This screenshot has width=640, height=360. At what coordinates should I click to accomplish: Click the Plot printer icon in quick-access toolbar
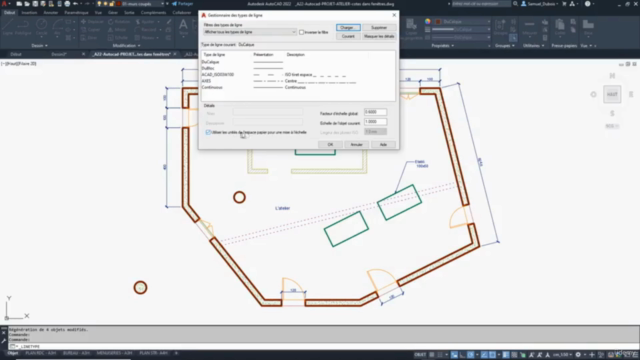point(67,4)
